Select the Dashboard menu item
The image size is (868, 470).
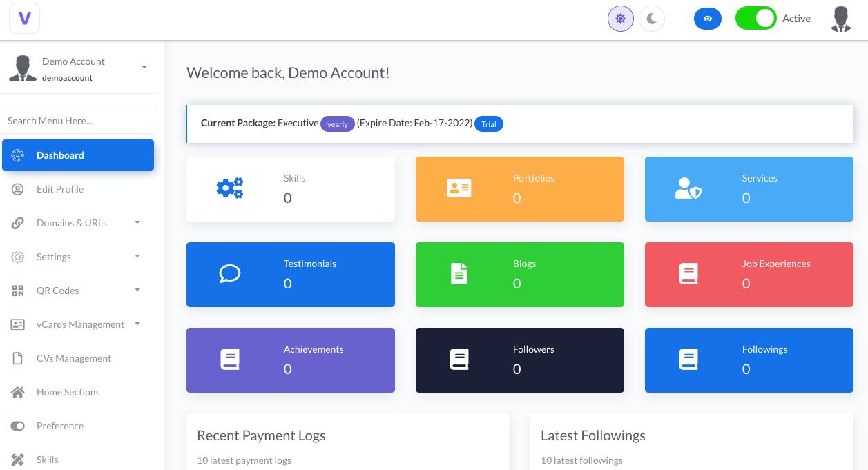pos(60,155)
